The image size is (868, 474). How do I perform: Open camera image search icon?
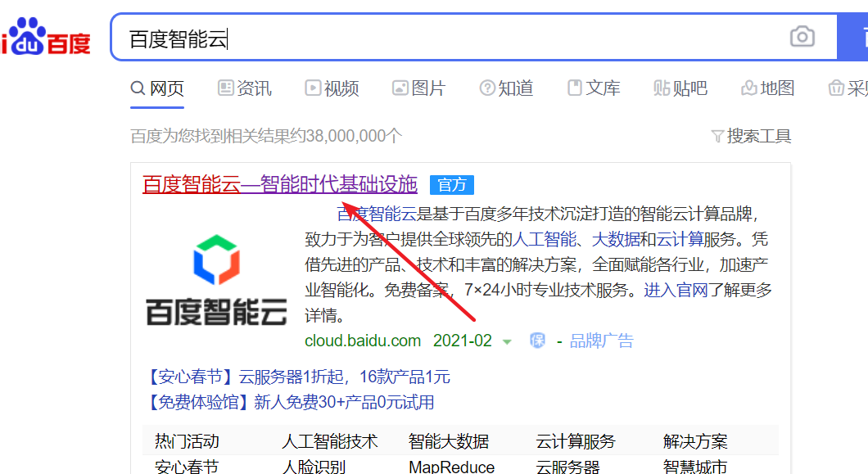(x=802, y=37)
